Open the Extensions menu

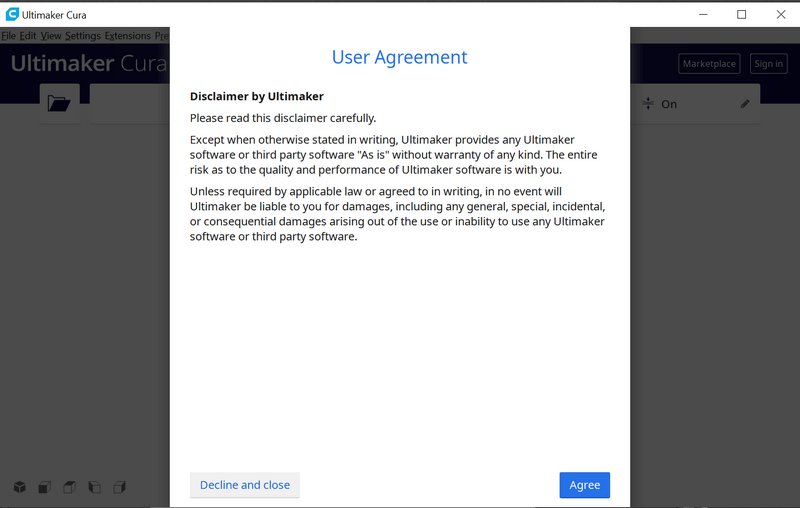(128, 36)
